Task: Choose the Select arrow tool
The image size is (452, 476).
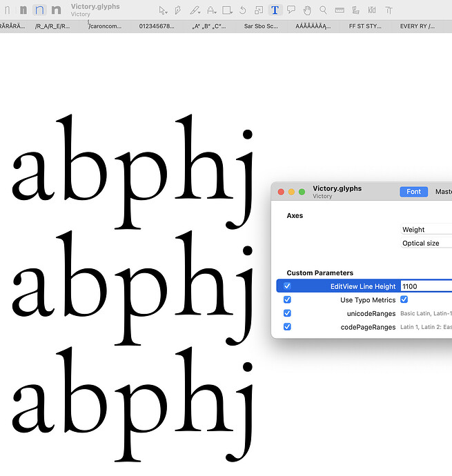Action: tap(163, 10)
